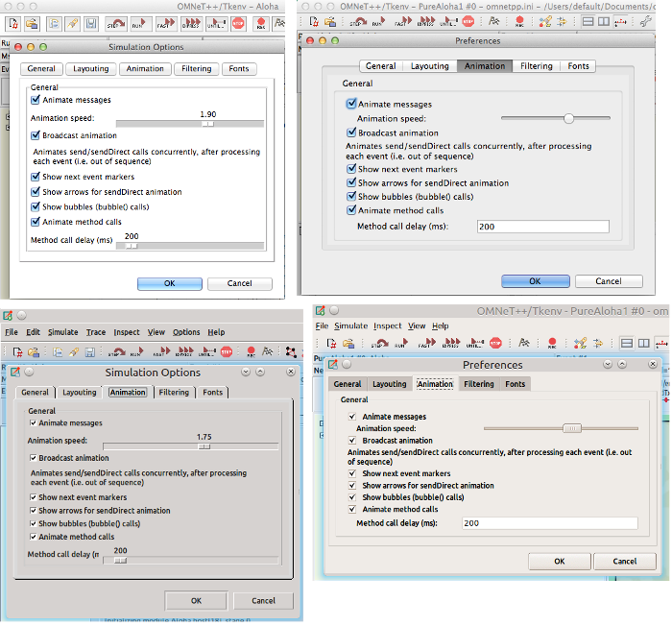Click REC icon in Ubuntu window with Trace menu

point(252,352)
